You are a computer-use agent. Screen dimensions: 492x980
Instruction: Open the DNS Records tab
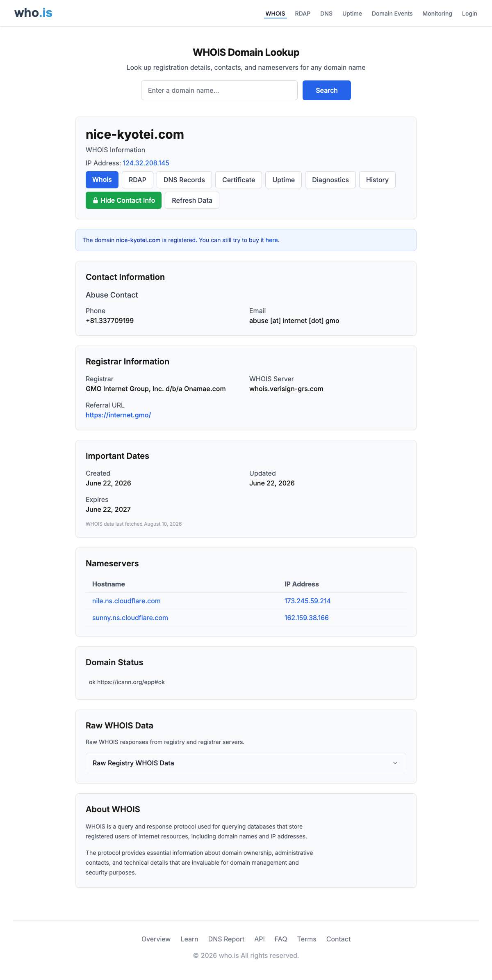click(184, 180)
